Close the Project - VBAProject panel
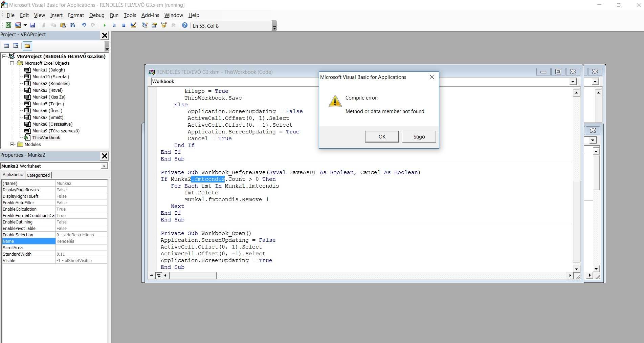This screenshot has width=644, height=343. [105, 35]
